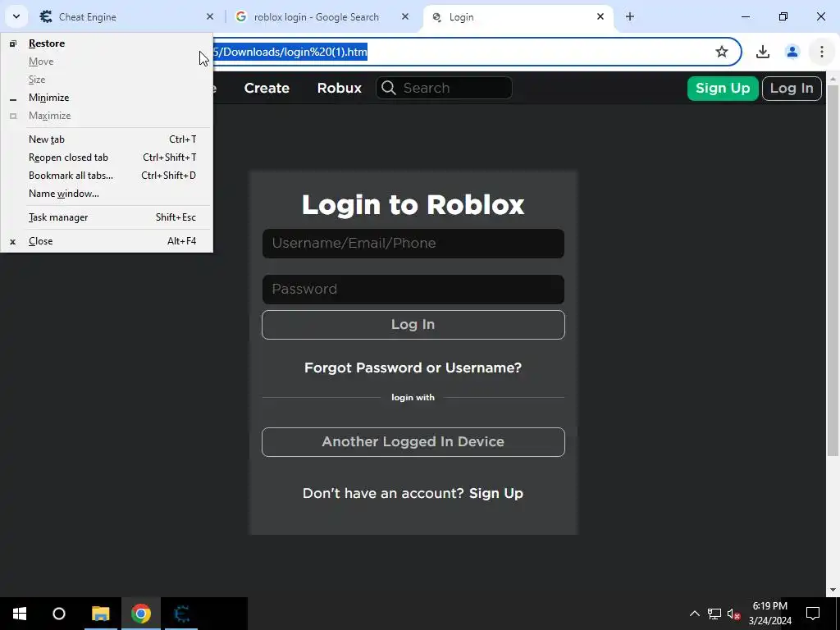Open a new tab with plus button
Image resolution: width=840 pixels, height=630 pixels.
click(630, 16)
